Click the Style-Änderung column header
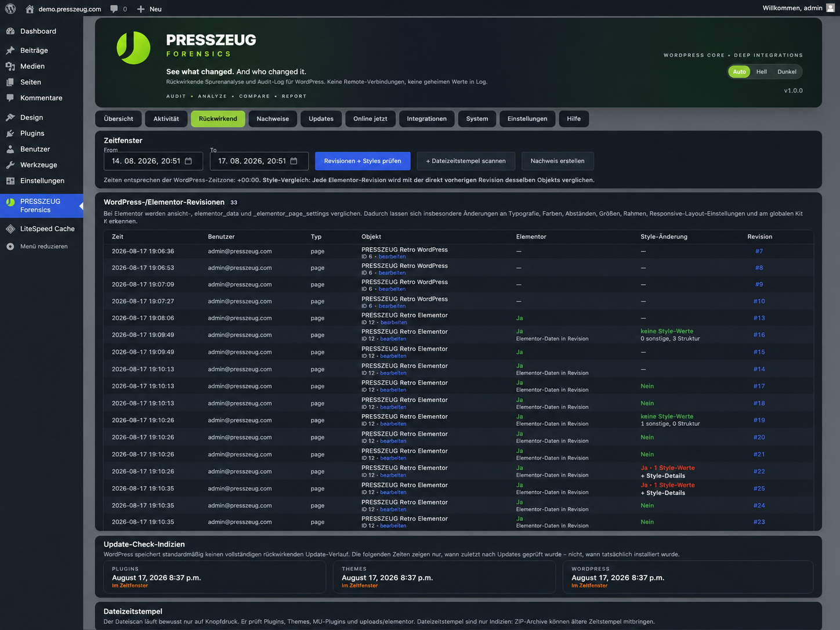The width and height of the screenshot is (840, 630). (x=664, y=237)
